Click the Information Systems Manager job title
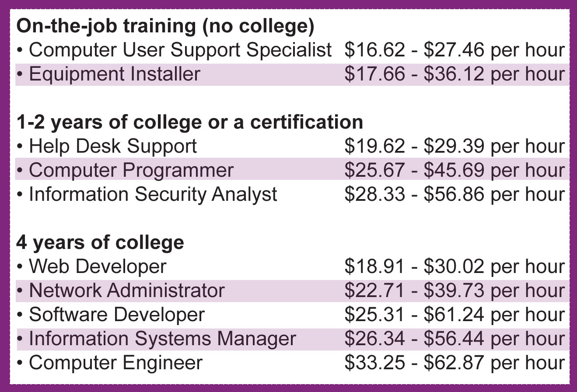The width and height of the screenshot is (577, 392). [162, 339]
